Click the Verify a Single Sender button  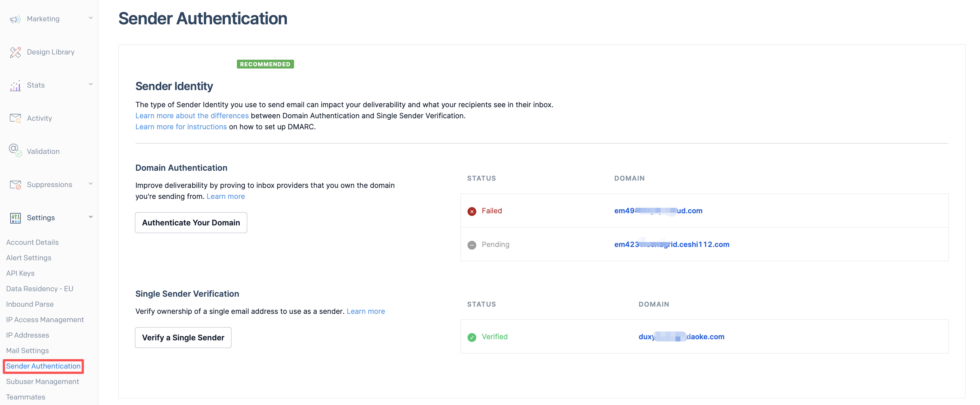click(x=183, y=337)
